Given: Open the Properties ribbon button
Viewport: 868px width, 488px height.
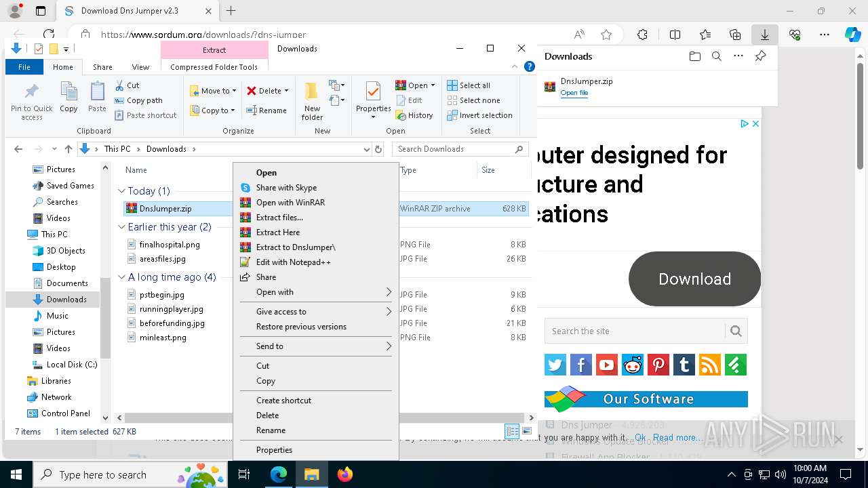Looking at the screenshot, I should pyautogui.click(x=374, y=100).
